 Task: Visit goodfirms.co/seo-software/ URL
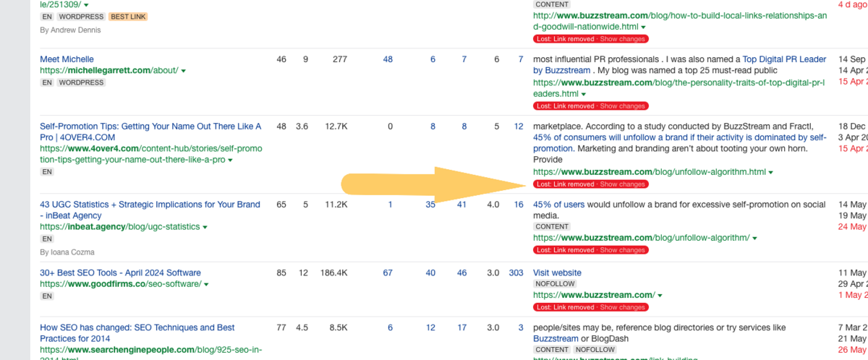tap(121, 284)
